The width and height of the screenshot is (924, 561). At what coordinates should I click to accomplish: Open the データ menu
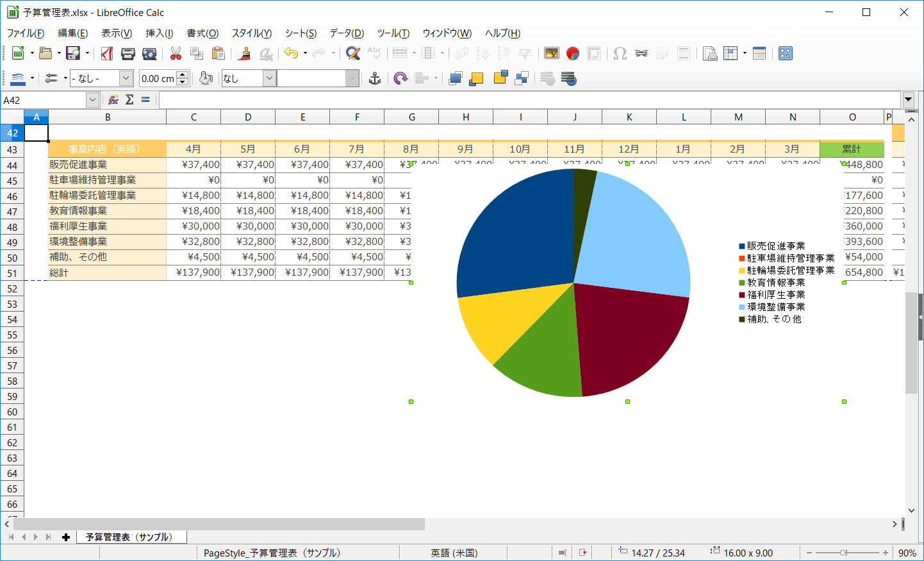pos(347,33)
